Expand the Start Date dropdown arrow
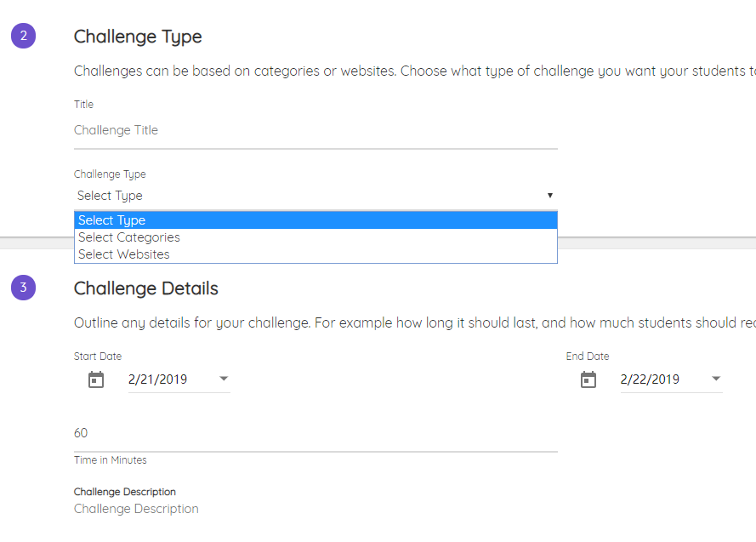 click(224, 379)
